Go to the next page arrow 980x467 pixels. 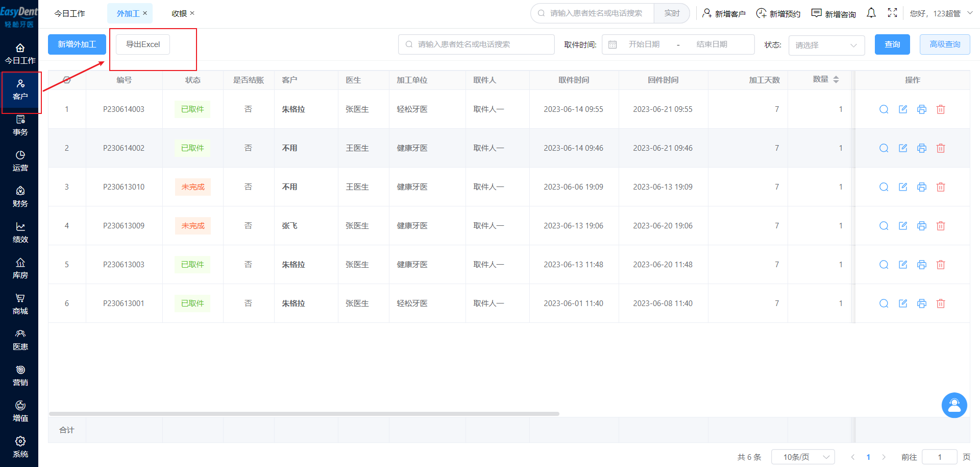884,457
